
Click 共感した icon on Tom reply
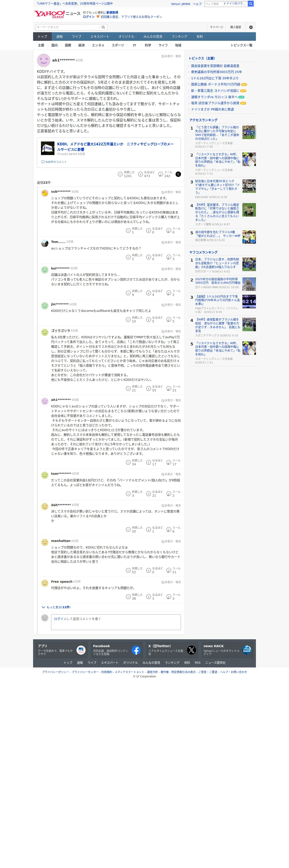(128, 257)
